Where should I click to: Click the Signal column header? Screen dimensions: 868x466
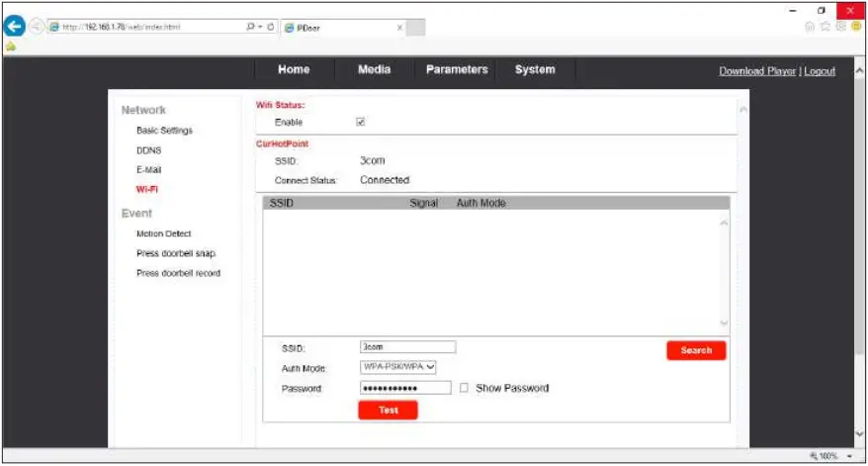[x=423, y=203]
